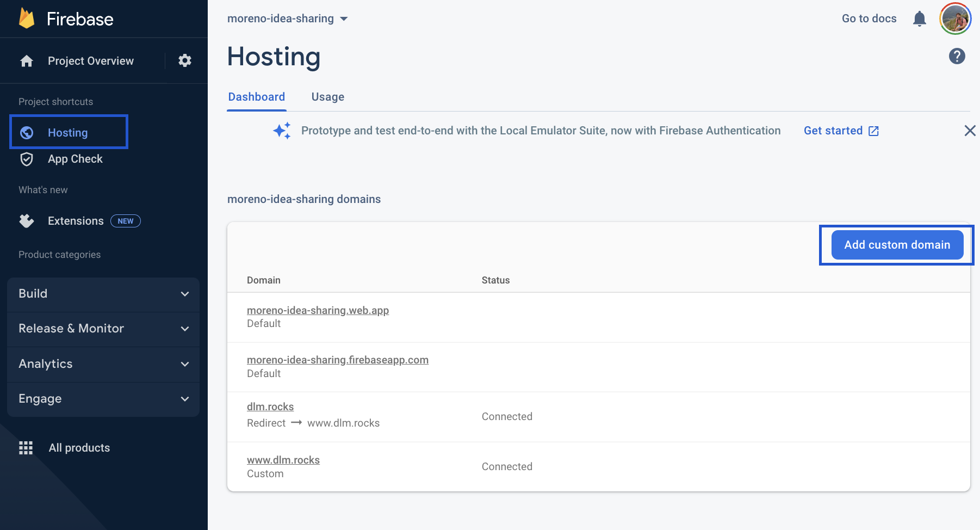Open Extensions in the sidebar
This screenshot has height=530, width=980.
[x=76, y=221]
